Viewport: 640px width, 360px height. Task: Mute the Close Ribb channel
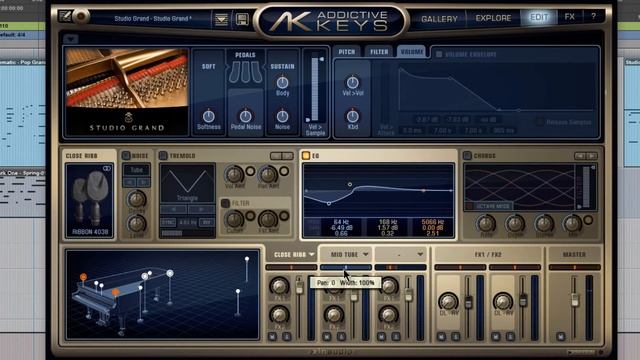tap(272, 337)
